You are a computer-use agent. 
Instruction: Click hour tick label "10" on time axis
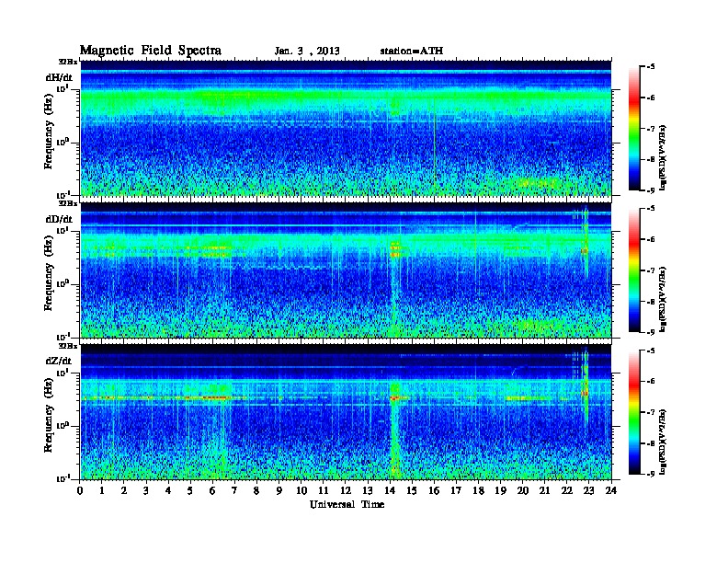click(301, 490)
